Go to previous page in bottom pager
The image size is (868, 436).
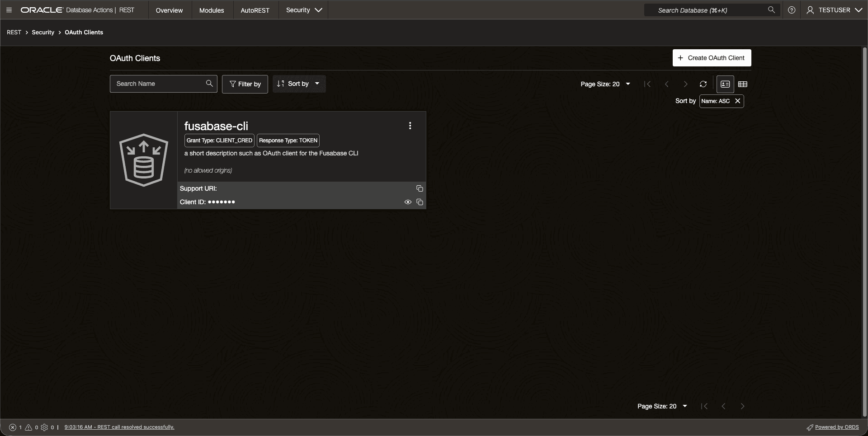pos(723,406)
